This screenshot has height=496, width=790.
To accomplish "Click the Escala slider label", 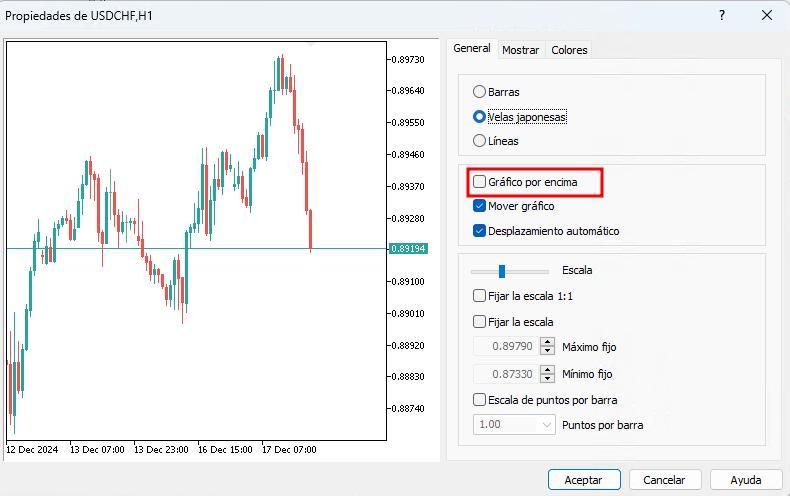I will coord(577,270).
